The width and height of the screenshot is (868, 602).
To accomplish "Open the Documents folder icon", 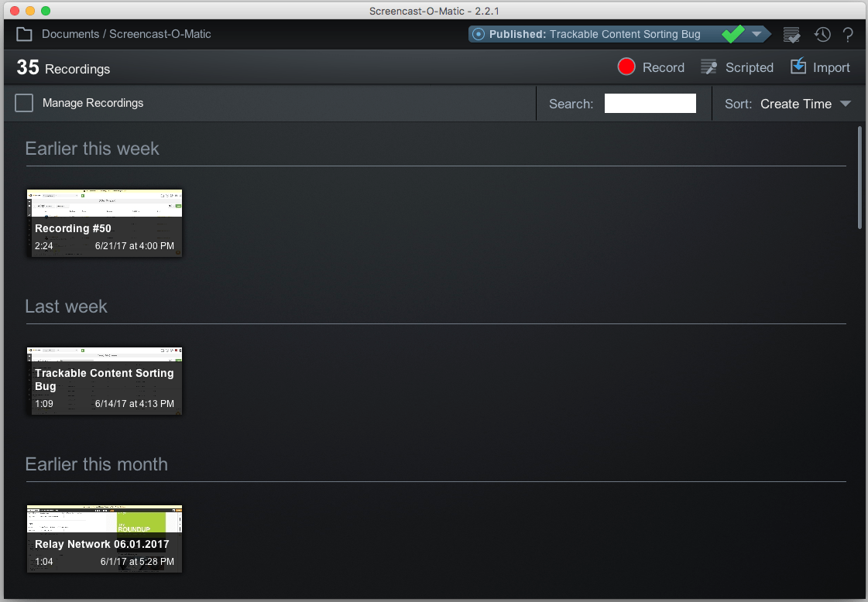I will coord(24,34).
